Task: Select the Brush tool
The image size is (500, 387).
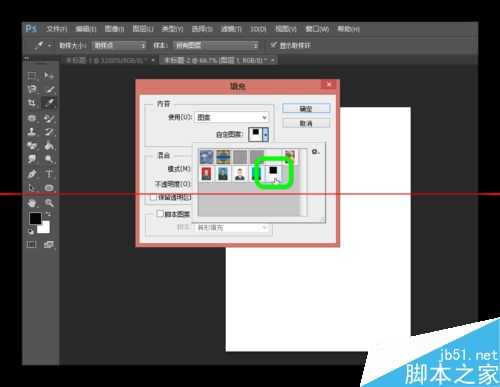Action: coord(49,118)
